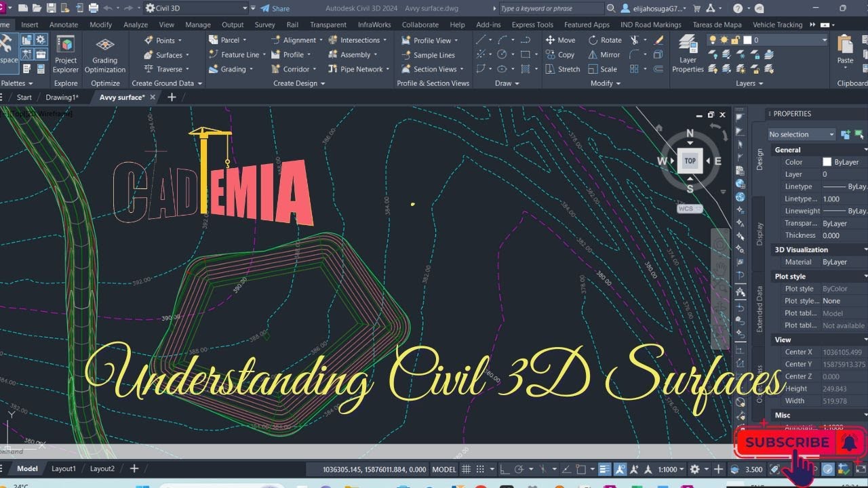Open the Annotate ribbon tab

pos(64,24)
